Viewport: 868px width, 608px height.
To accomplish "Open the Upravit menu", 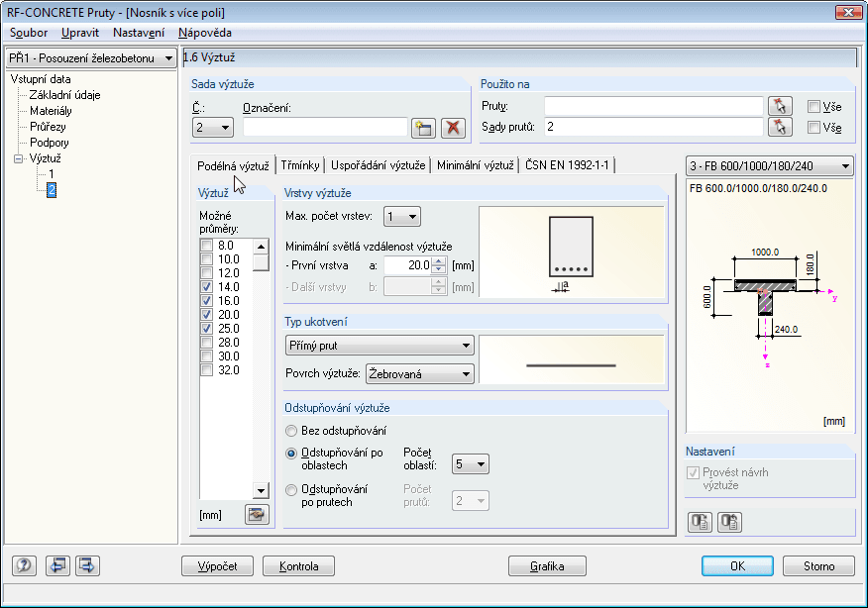I will pyautogui.click(x=80, y=33).
